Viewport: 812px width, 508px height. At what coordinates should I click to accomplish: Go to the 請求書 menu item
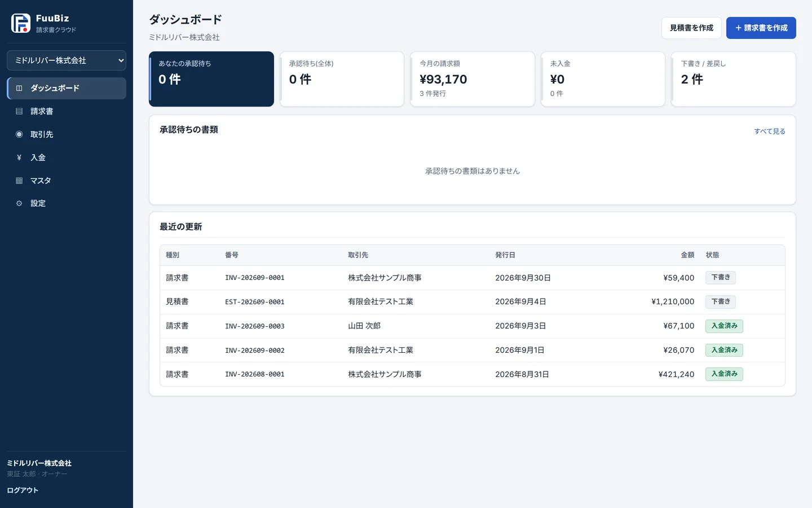tap(67, 111)
